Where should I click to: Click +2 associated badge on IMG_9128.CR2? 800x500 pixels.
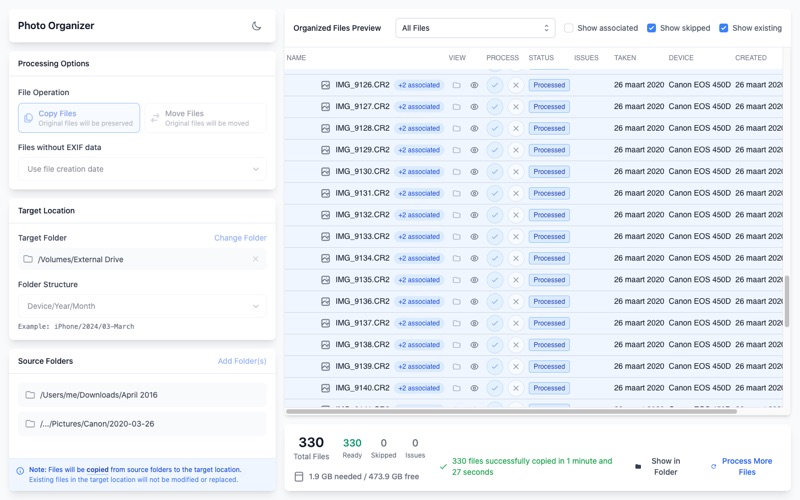click(419, 129)
